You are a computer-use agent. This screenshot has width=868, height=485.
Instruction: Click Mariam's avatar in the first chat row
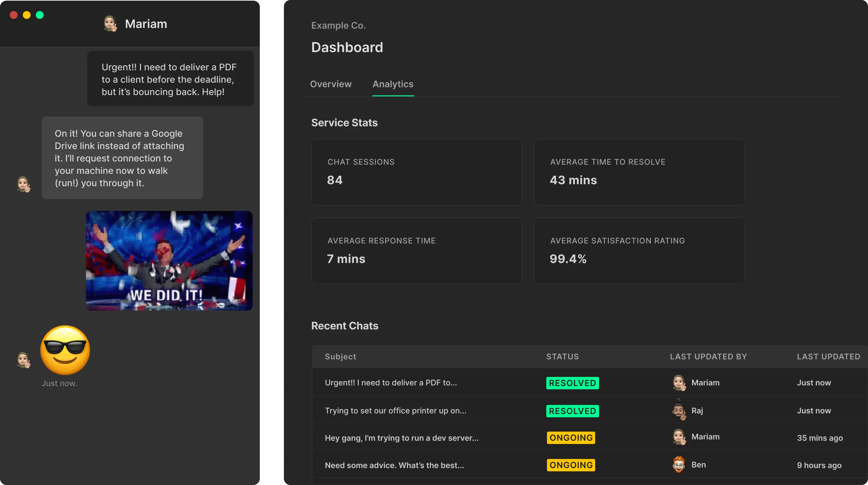coord(679,382)
